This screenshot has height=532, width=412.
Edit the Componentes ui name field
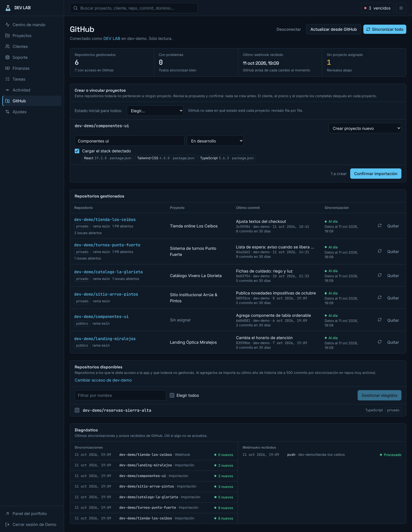130,141
